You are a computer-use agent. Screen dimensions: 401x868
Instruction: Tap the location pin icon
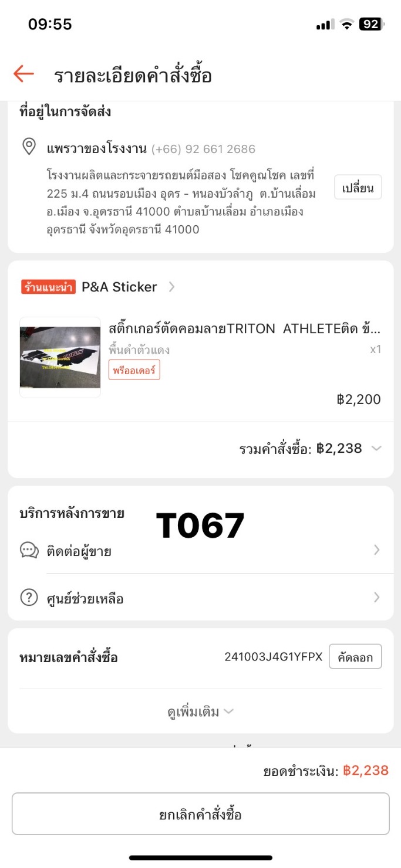click(29, 147)
